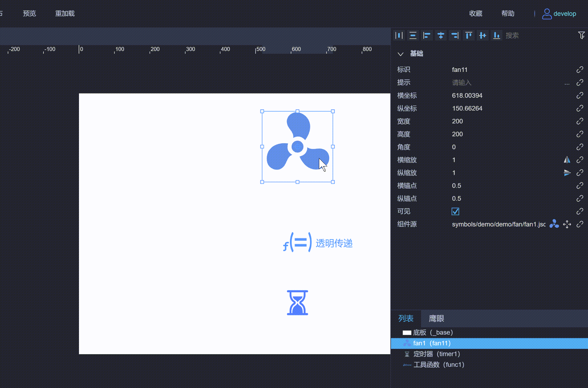Open the 预览 menu item
Image resolution: width=588 pixels, height=388 pixels.
click(x=30, y=14)
